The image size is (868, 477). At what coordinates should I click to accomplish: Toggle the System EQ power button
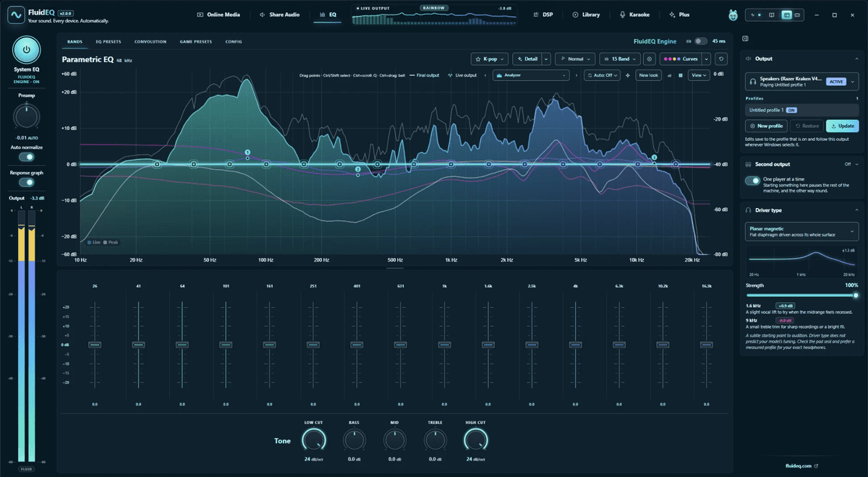click(26, 50)
